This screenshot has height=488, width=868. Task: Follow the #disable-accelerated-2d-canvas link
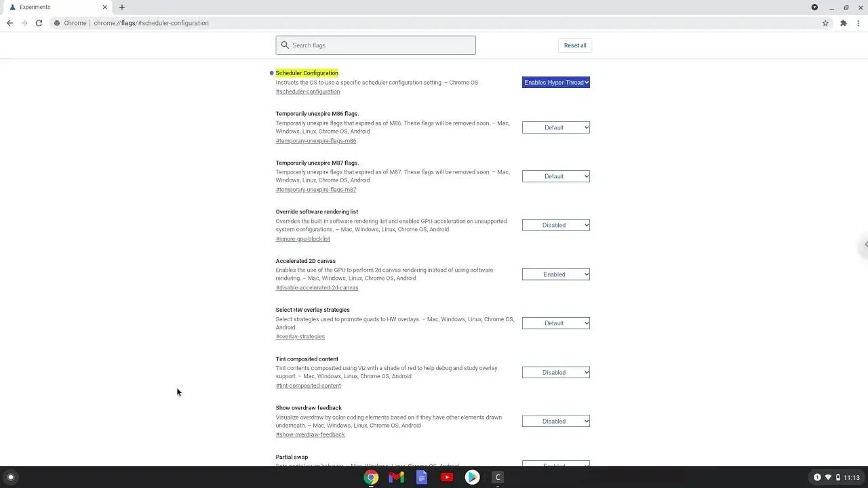pos(317,288)
